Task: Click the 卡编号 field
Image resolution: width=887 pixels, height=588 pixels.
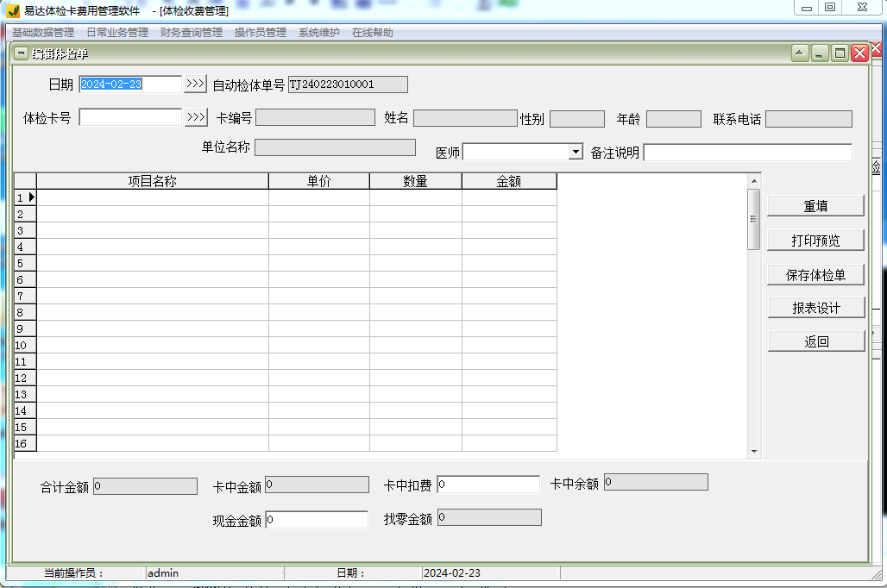Action: (315, 117)
